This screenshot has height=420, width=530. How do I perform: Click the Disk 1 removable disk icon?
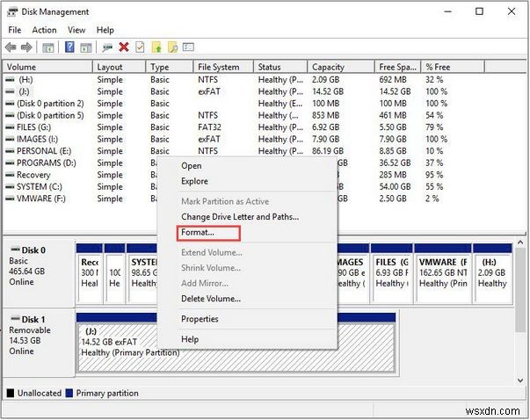point(15,318)
